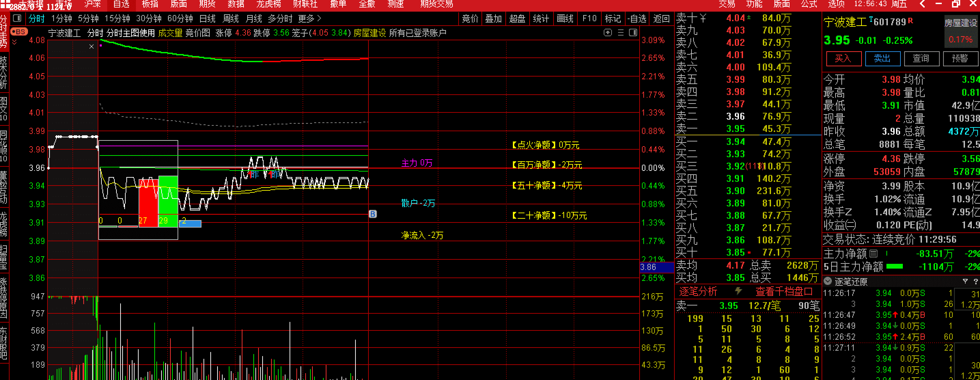Image resolution: width=980 pixels, height=380 pixels.
Task: Click the ¥ symbol beside 卖十
Action: [703, 18]
